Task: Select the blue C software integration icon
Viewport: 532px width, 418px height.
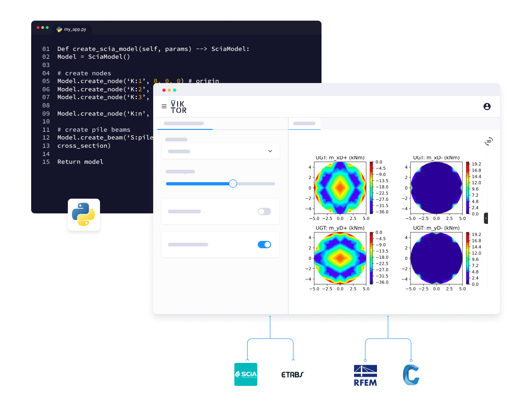Action: [410, 374]
